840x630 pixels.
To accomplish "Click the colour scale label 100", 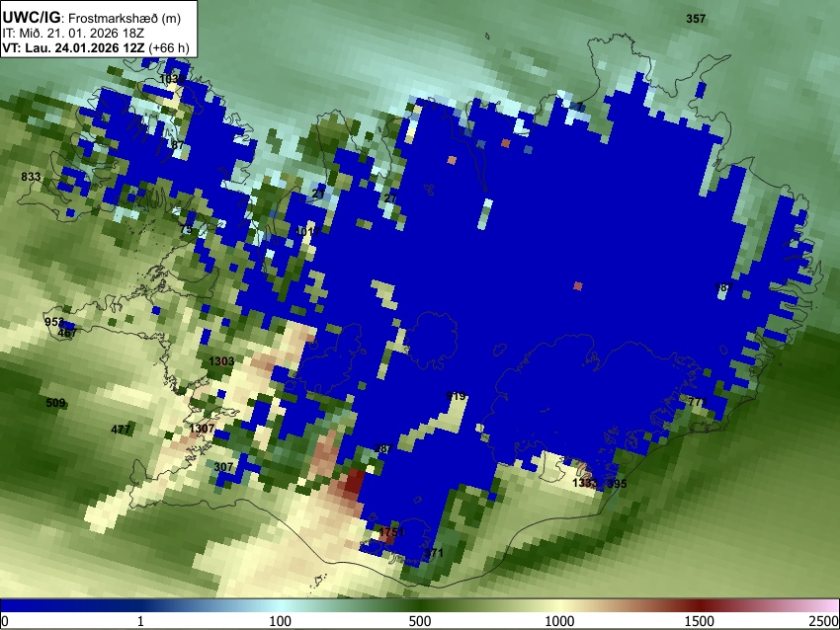I will tap(280, 621).
